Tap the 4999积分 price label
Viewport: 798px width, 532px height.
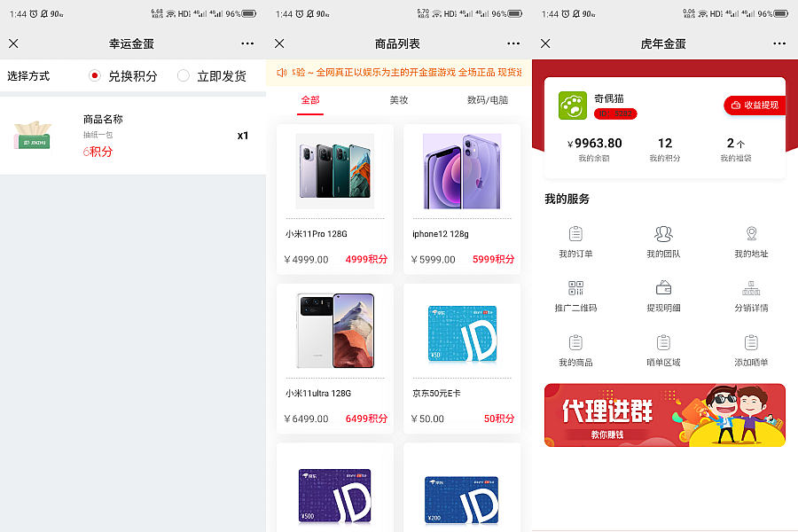pyautogui.click(x=366, y=259)
